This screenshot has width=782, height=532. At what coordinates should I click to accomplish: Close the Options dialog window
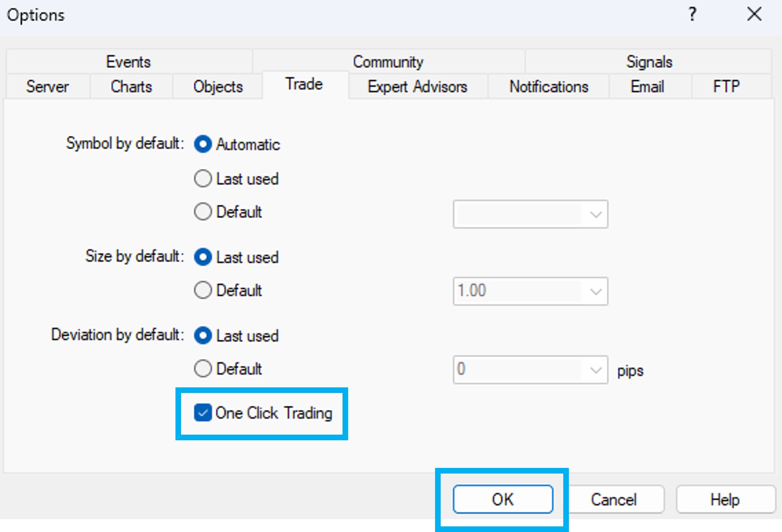click(x=754, y=15)
